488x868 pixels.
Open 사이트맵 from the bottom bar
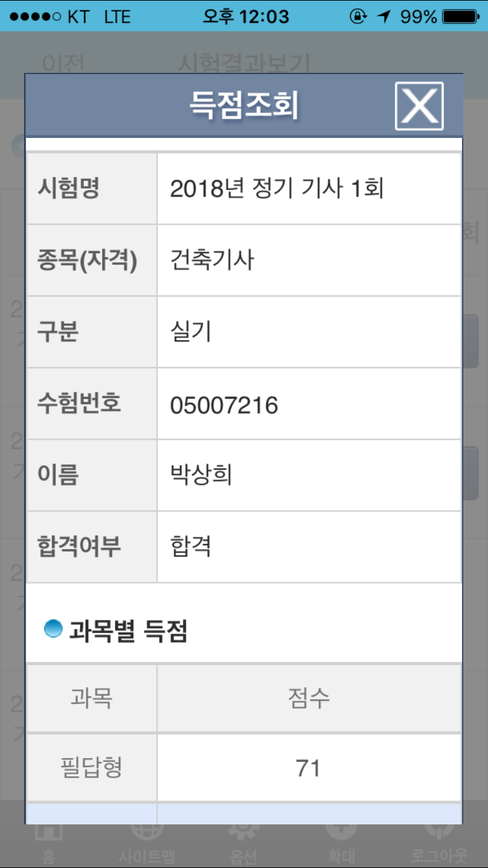coord(146,843)
